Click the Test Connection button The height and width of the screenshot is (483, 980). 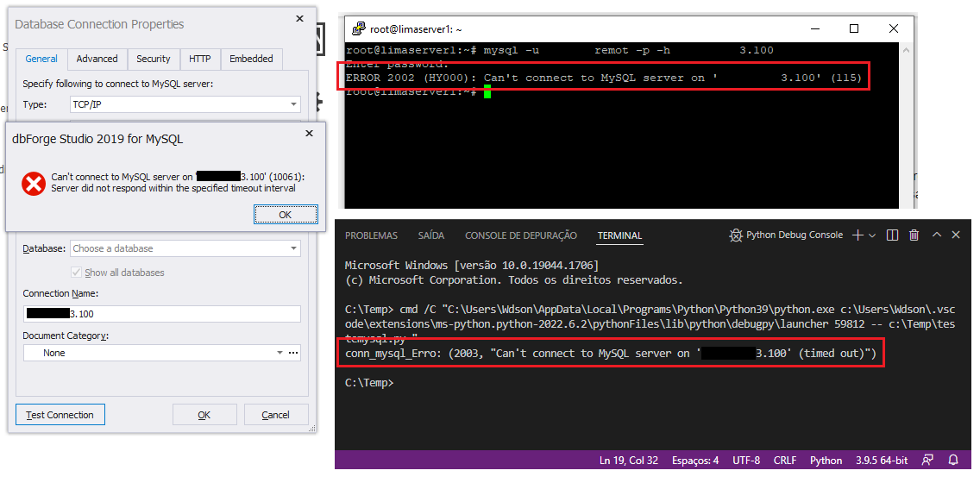[x=60, y=415]
